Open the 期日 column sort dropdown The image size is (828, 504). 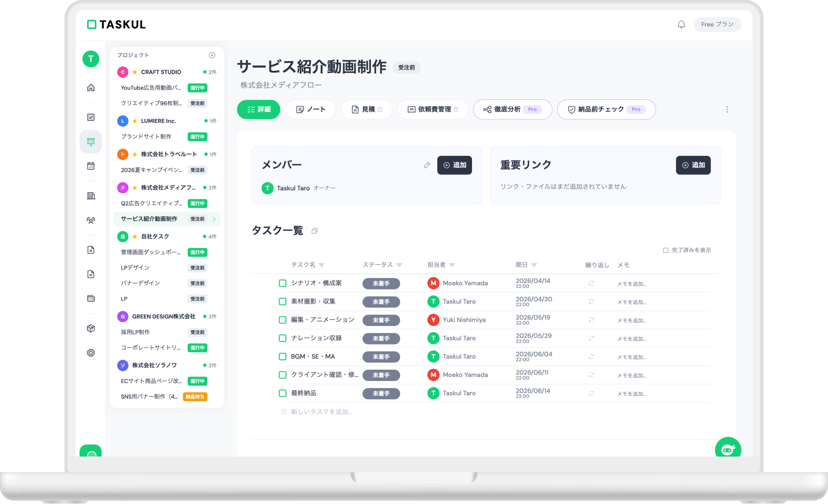tap(535, 264)
